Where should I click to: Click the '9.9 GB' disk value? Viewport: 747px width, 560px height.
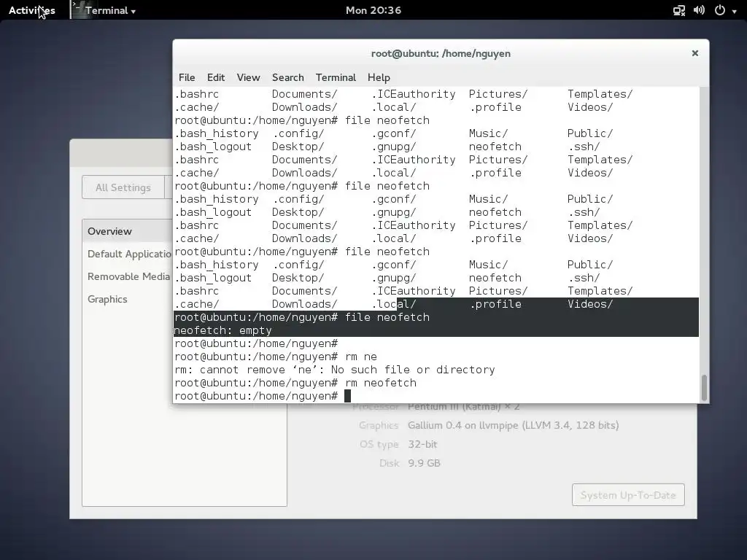tap(424, 463)
